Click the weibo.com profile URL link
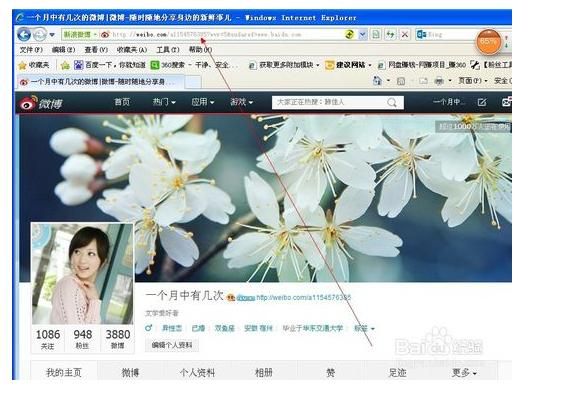 [x=303, y=297]
